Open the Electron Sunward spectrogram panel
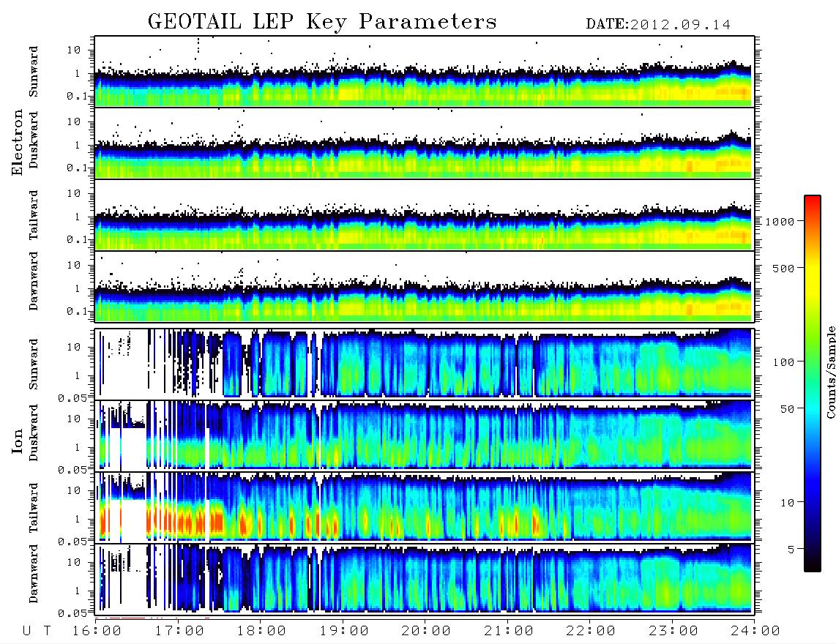The height and width of the screenshot is (644, 836). click(425, 72)
